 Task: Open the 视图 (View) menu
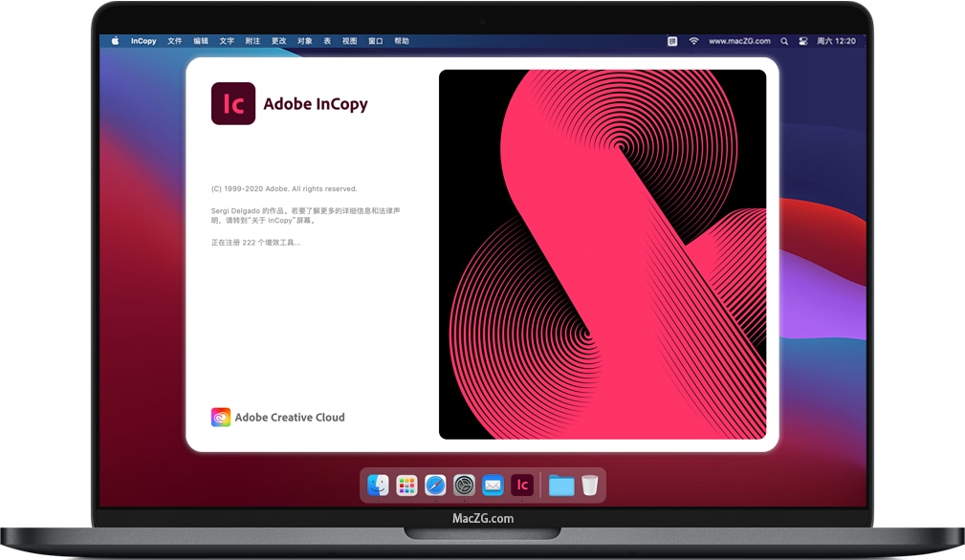[x=350, y=41]
